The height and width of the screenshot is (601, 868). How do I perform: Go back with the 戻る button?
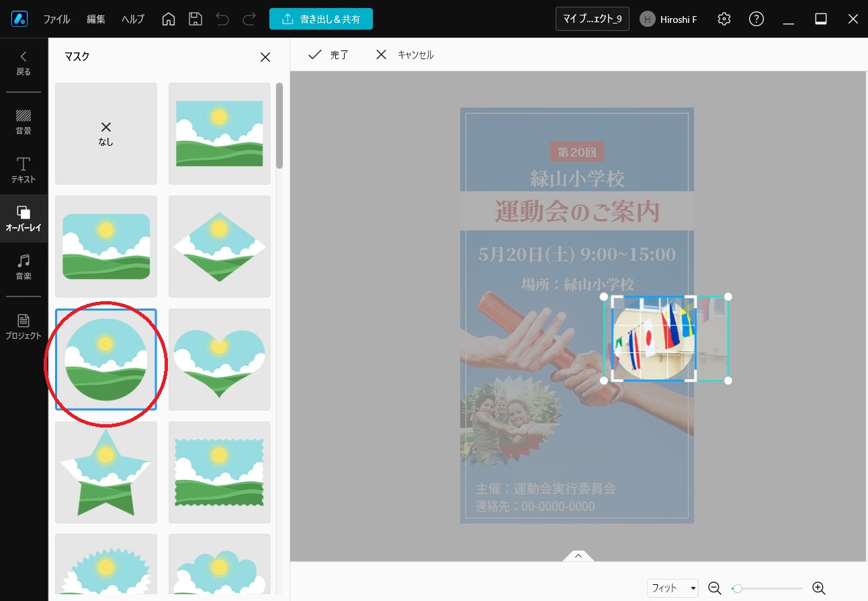24,63
